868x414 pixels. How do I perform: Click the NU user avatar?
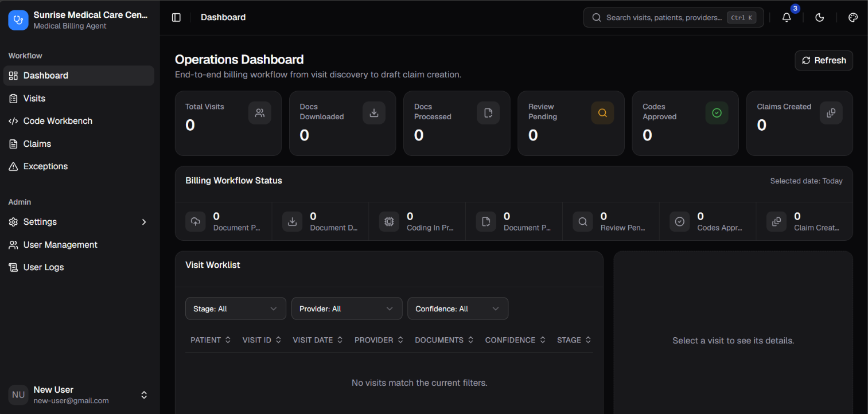[x=18, y=395]
